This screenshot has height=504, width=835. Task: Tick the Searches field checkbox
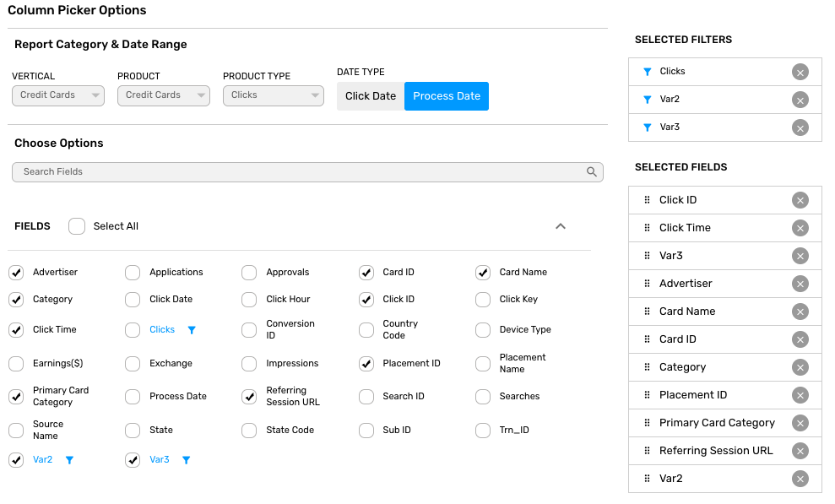[482, 397]
